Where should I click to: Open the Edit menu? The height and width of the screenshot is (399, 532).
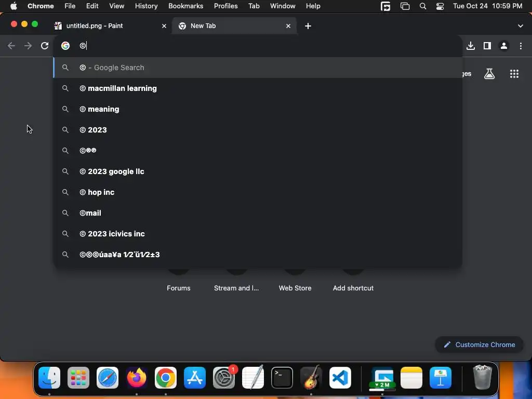[x=92, y=6]
